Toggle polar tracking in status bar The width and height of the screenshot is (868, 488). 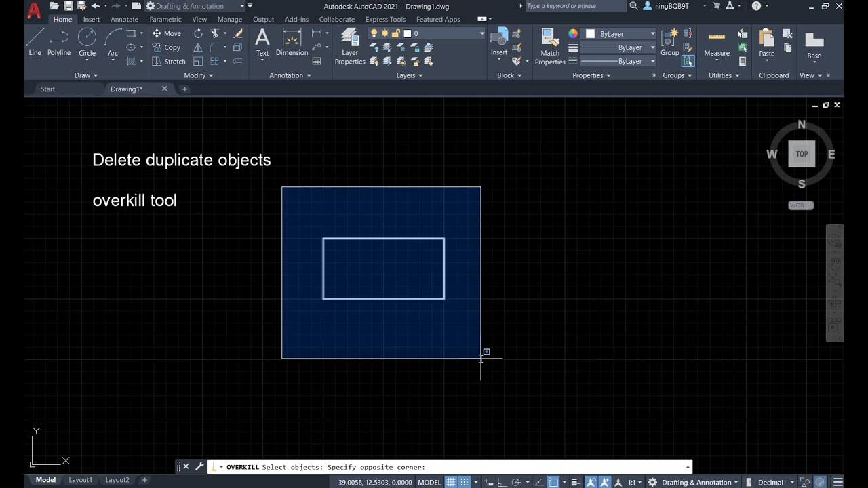click(516, 482)
